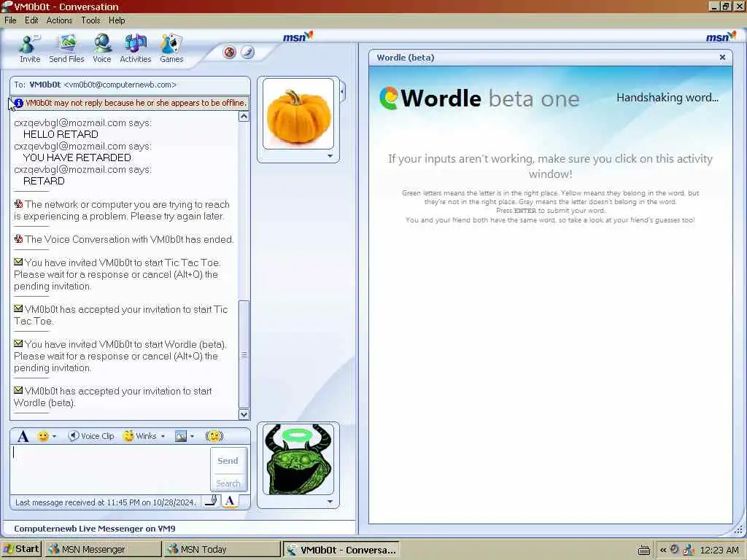Click the smiley emoticon icon

tap(43, 436)
